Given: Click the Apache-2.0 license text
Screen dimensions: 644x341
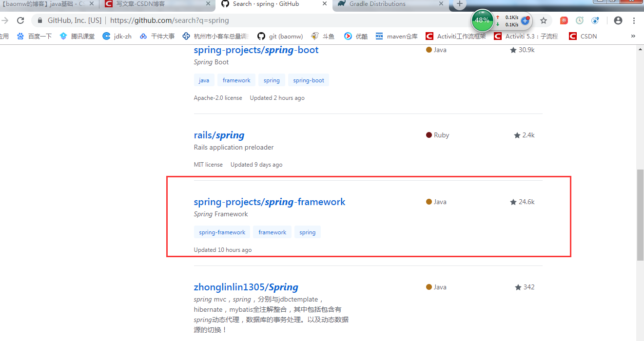Looking at the screenshot, I should tap(218, 98).
